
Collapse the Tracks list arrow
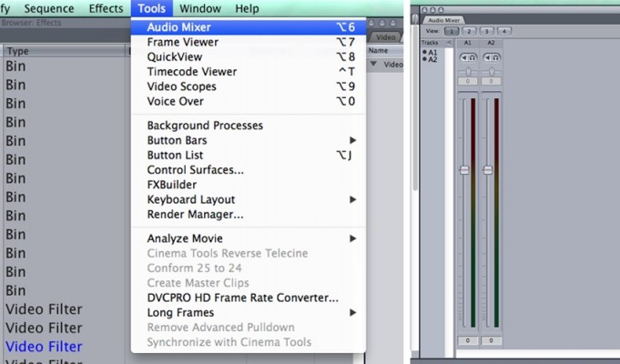point(449,42)
